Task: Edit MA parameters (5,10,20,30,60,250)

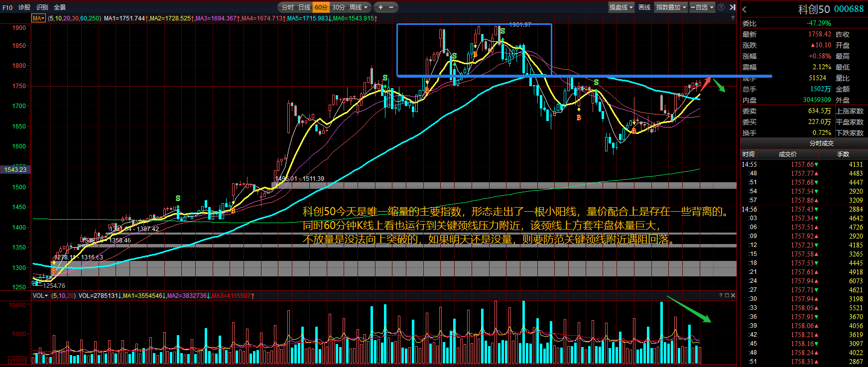Action: [x=75, y=18]
